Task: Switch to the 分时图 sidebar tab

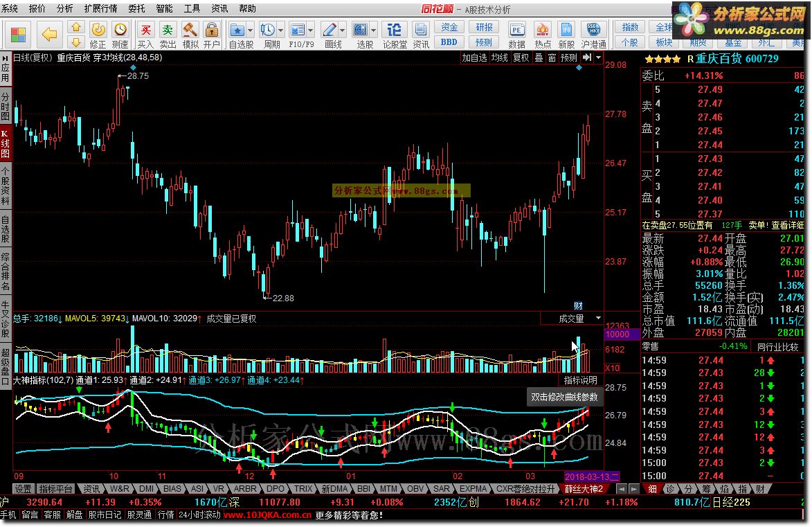Action: pos(5,106)
